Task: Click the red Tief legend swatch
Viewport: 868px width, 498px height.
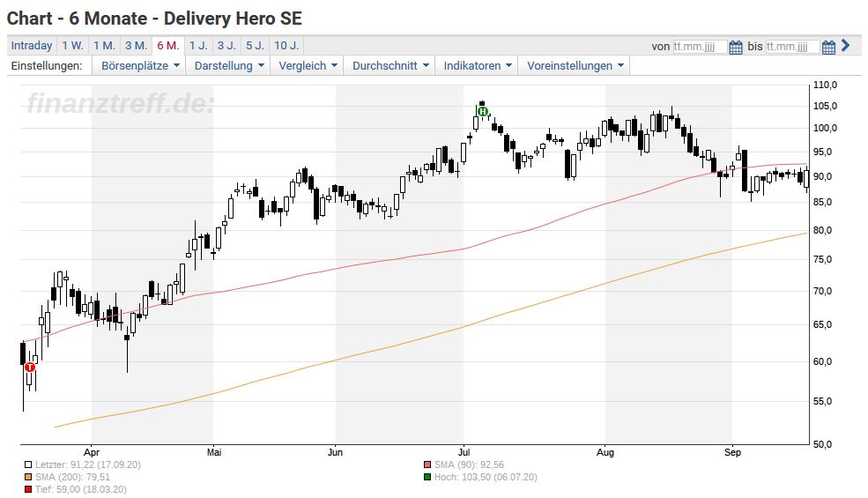Action: pyautogui.click(x=28, y=490)
